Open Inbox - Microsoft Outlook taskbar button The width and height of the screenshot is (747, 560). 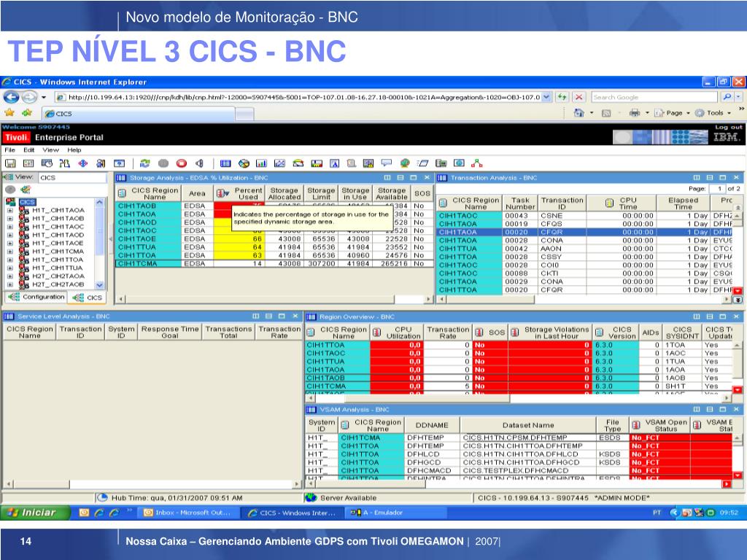pyautogui.click(x=187, y=513)
